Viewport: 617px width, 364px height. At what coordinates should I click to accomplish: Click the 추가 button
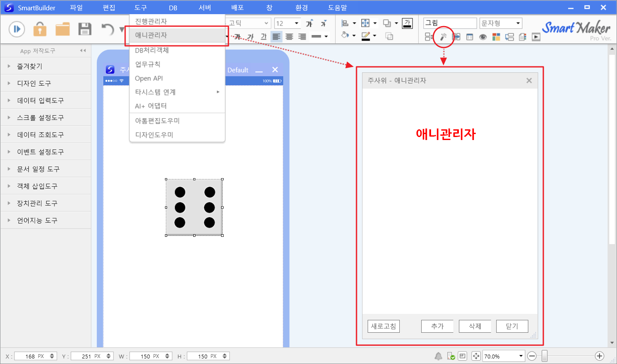(x=437, y=326)
